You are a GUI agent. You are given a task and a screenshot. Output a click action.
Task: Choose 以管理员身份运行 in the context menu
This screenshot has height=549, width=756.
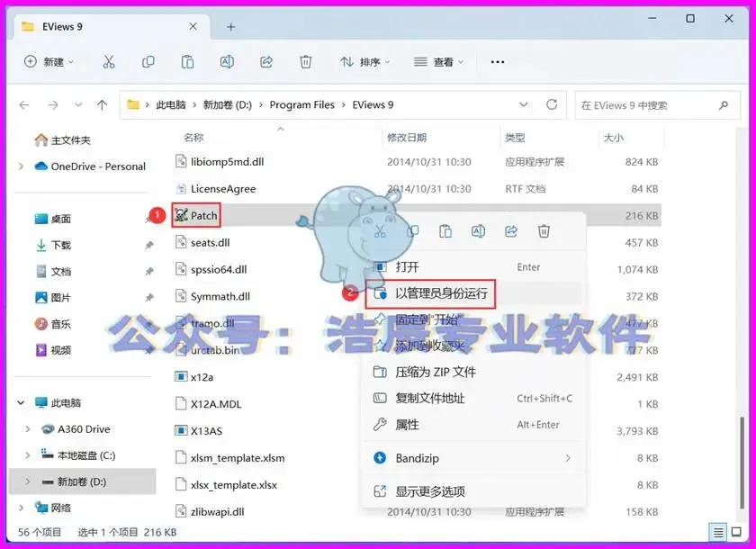472,293
